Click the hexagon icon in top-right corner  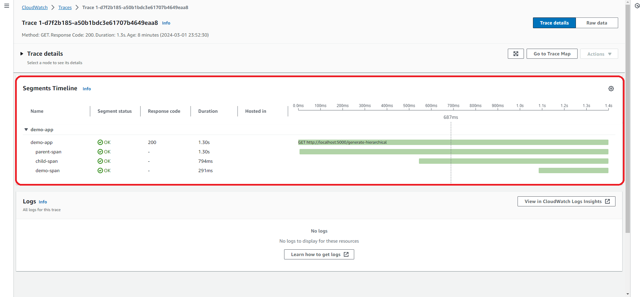[x=637, y=6]
